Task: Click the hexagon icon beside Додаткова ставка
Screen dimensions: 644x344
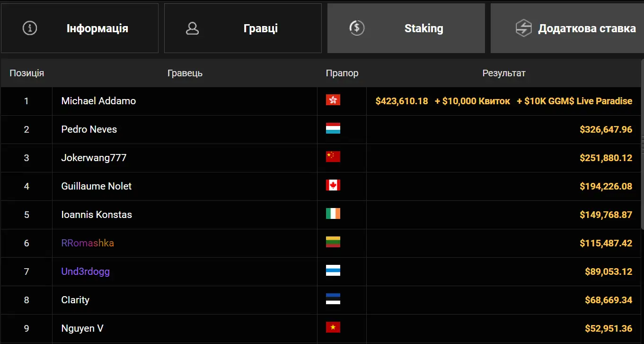Action: (523, 28)
